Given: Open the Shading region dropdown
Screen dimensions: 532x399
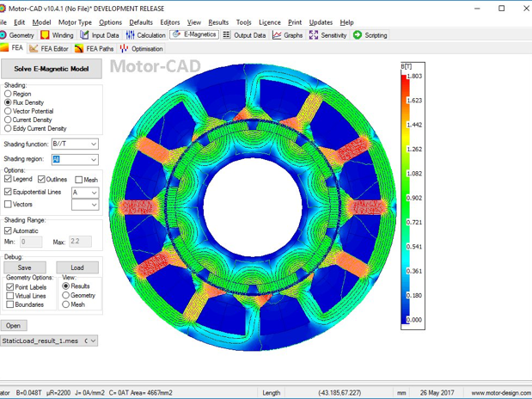Looking at the screenshot, I should pos(75,159).
